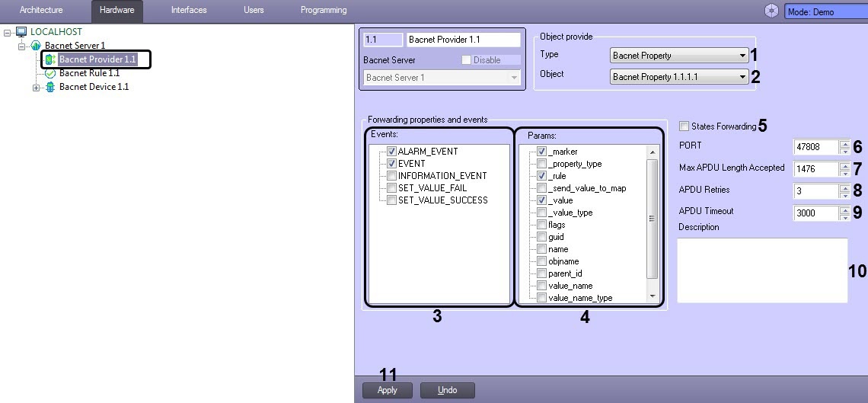
Task: Click the Bacnet Server 1 icon
Action: (x=36, y=46)
